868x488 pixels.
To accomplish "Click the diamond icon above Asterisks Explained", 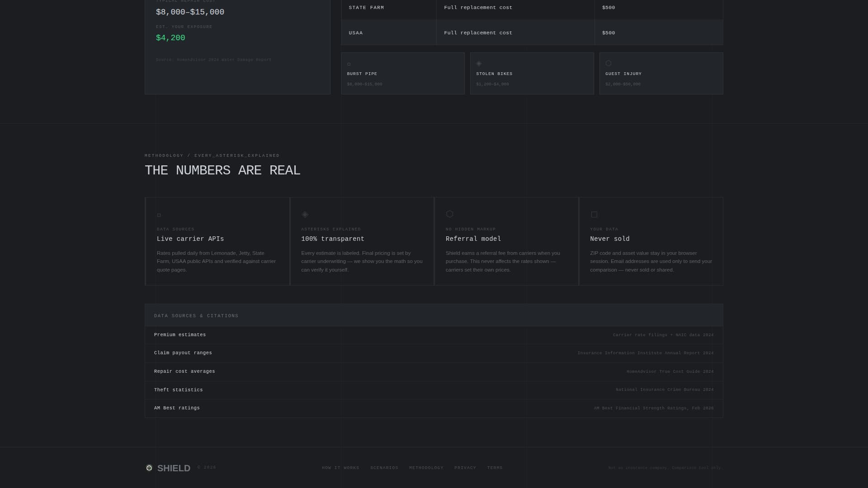I will point(305,215).
